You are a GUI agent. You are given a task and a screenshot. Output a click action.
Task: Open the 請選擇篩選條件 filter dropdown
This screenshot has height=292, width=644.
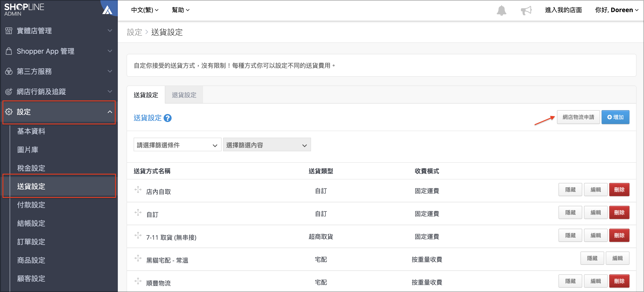click(x=177, y=145)
